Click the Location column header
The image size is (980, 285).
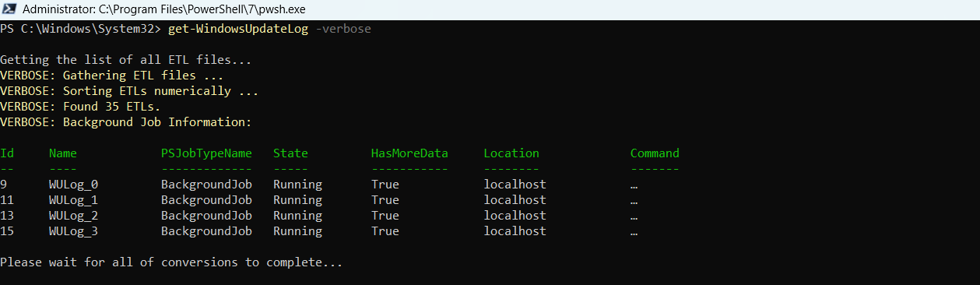(x=511, y=153)
